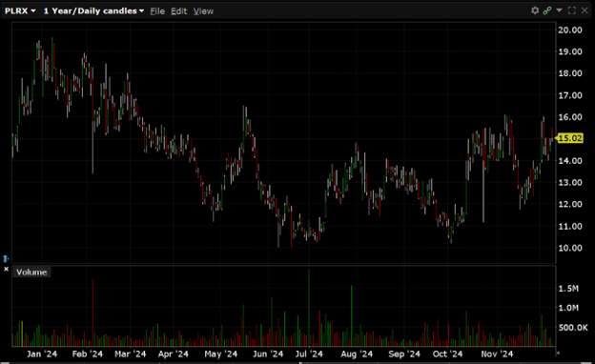Click the Sep '24 date axis label
Screen dimensions: 595x364
pos(404,354)
